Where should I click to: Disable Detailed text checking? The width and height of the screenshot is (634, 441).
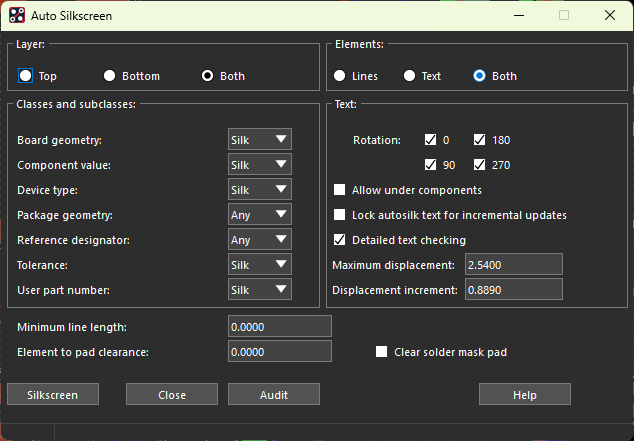(340, 240)
